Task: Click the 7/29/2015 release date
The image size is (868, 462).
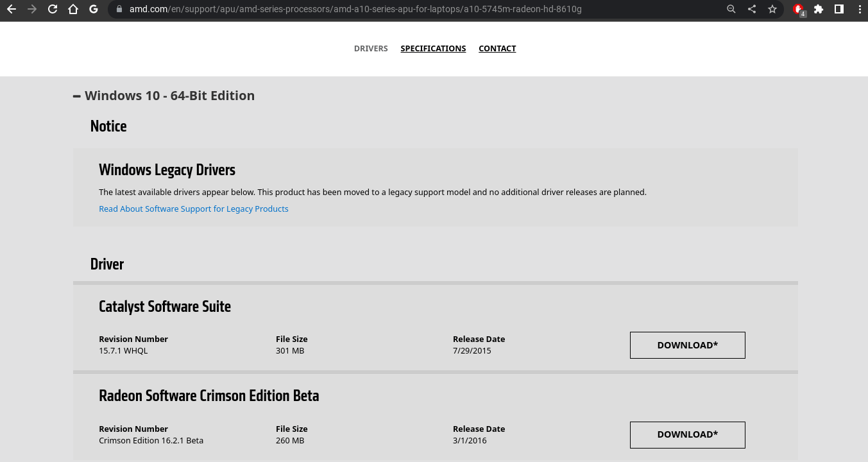Action: [x=472, y=351]
